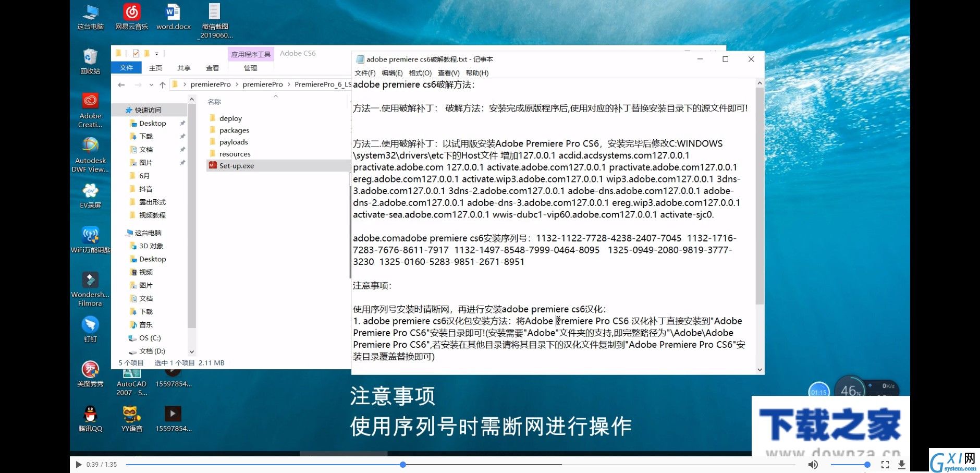The height and width of the screenshot is (473, 980).
Task: Open OS (C:) drive in navigation pane
Action: (150, 338)
